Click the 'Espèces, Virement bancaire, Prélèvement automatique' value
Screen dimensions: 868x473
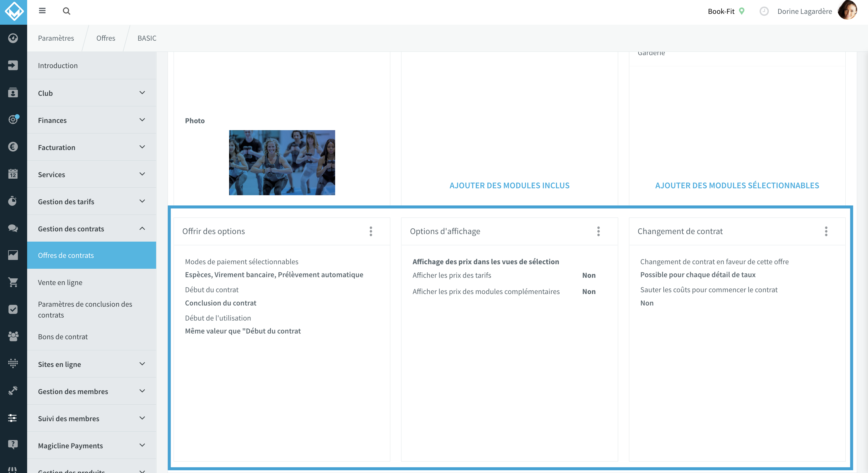point(274,274)
